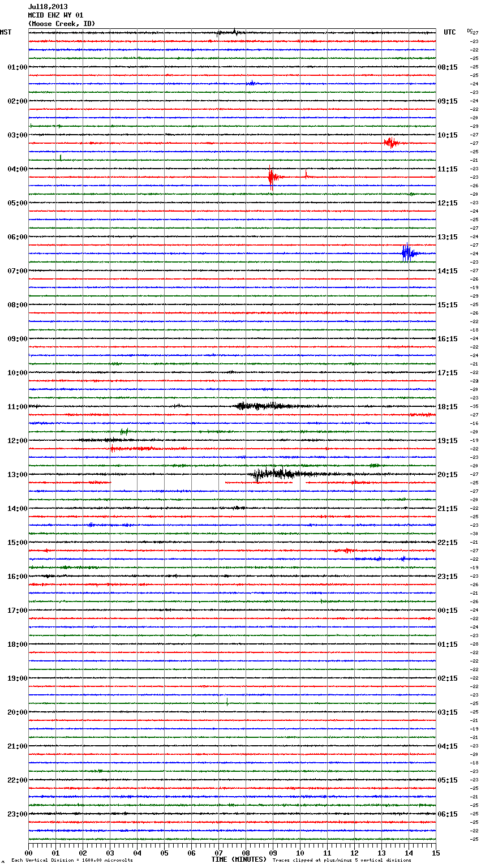
Task: Click the 02:15 UTC time label
Action: tap(448, 678)
